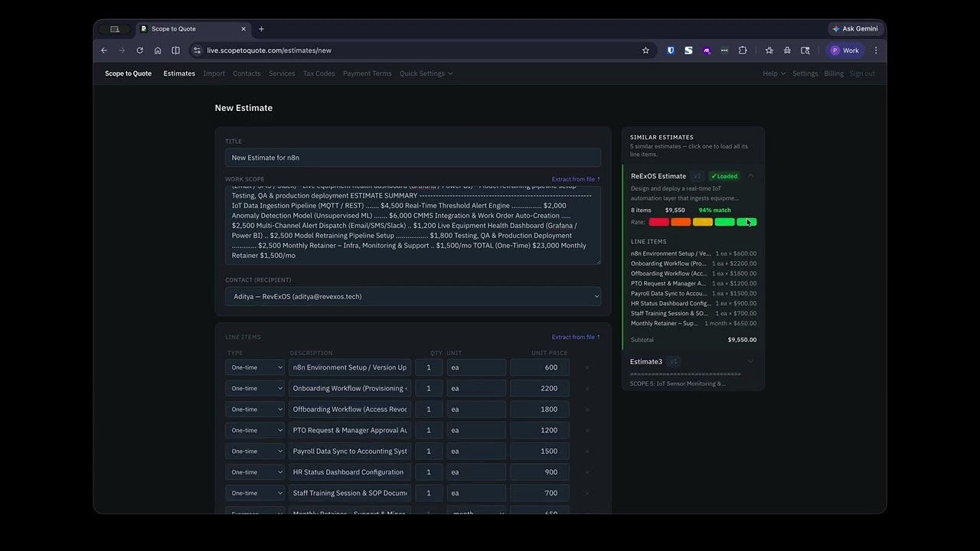The height and width of the screenshot is (551, 980).
Task: Rate ReExOS Estimate with the red swatch
Action: click(658, 222)
